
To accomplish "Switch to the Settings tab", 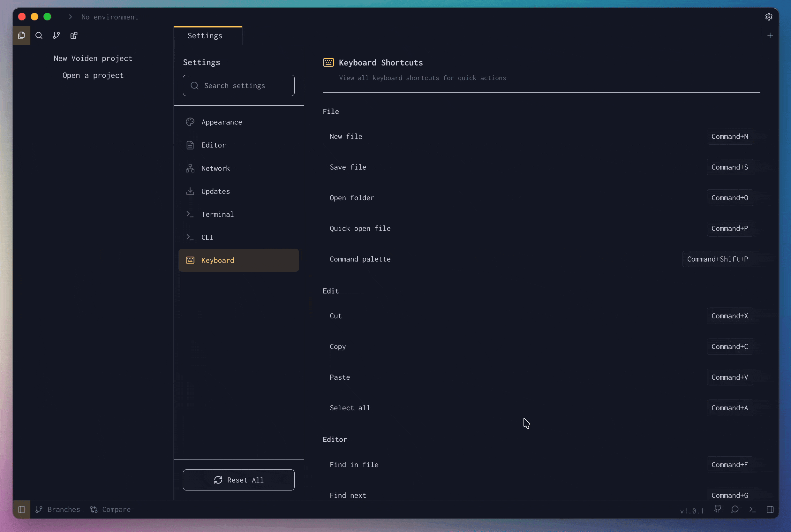I will click(204, 36).
